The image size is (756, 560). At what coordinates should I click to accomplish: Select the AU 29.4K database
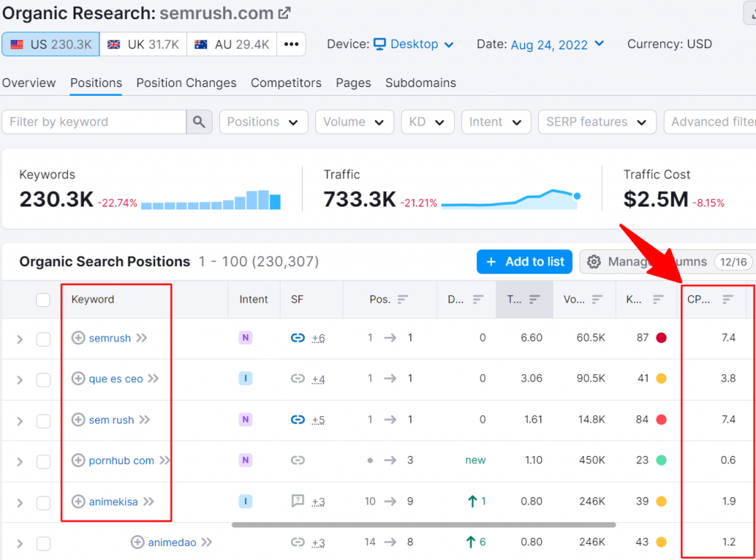point(232,44)
